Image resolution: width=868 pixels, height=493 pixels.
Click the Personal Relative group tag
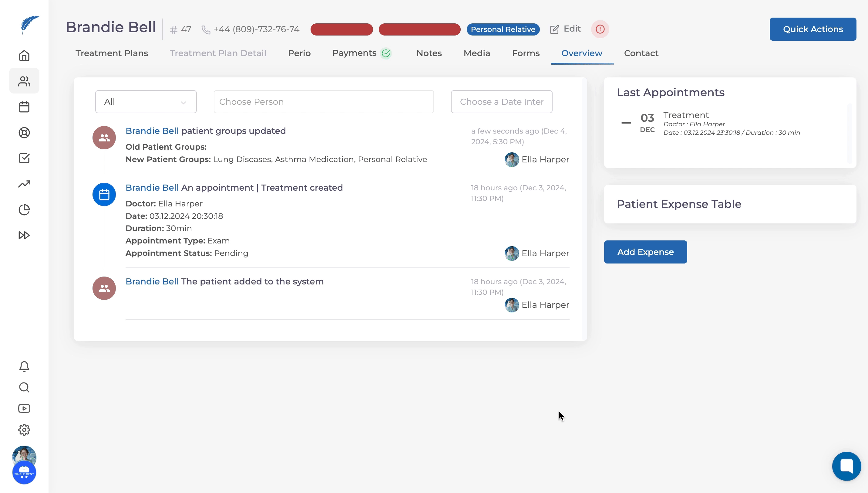(503, 29)
